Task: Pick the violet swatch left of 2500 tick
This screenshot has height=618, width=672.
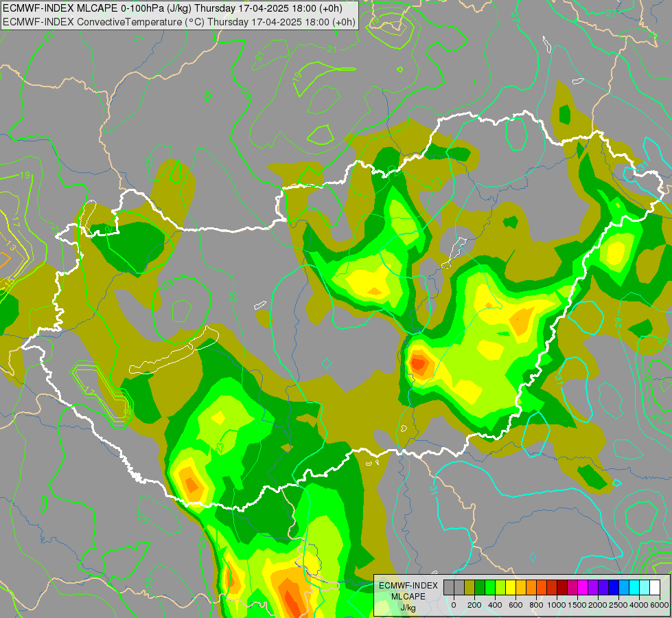Action: pos(604,587)
